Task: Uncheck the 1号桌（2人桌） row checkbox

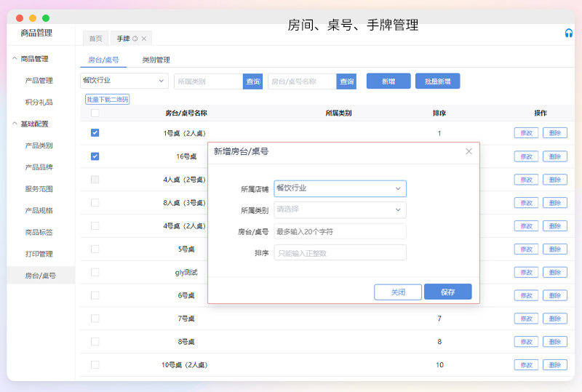Action: pos(95,133)
